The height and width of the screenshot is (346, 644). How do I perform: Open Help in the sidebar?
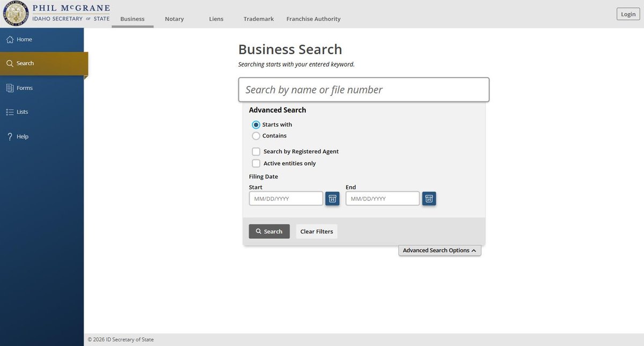[x=42, y=136]
